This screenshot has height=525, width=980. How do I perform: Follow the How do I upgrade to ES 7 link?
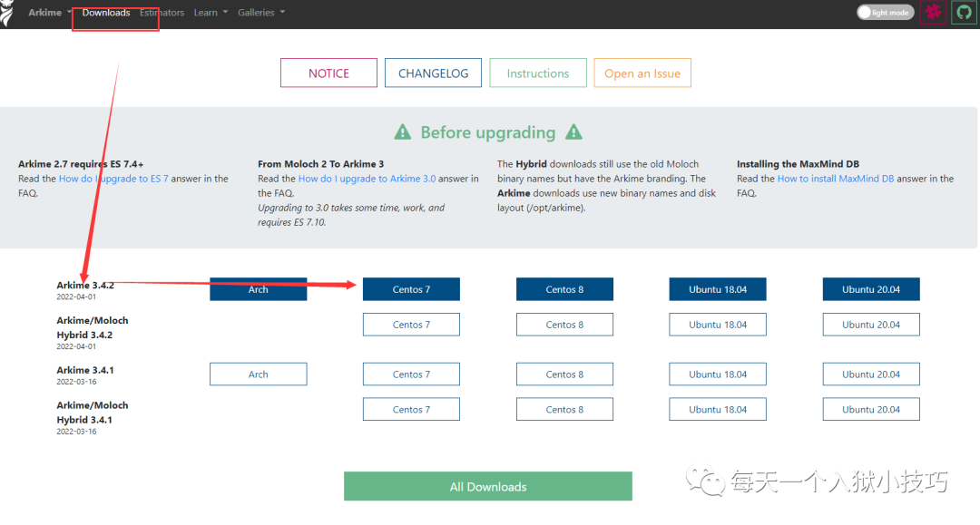[x=113, y=179]
